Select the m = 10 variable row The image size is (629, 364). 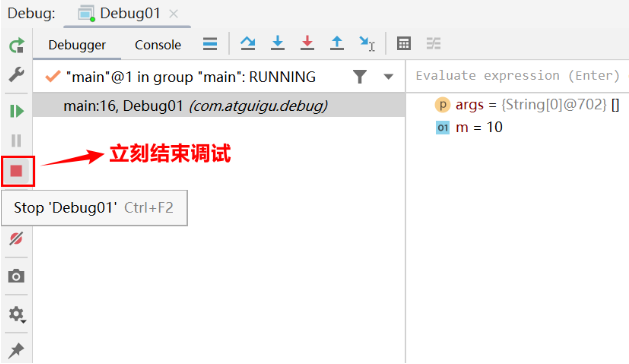[x=469, y=128]
